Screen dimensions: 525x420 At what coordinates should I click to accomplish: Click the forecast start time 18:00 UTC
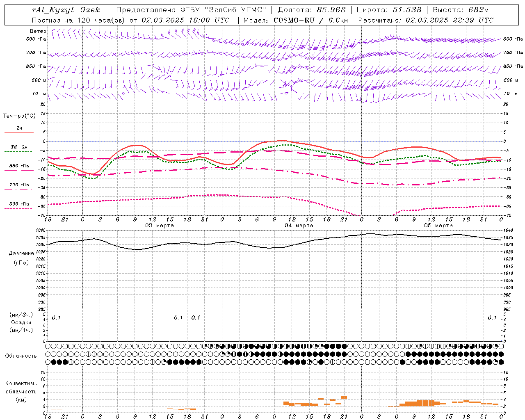(209, 20)
